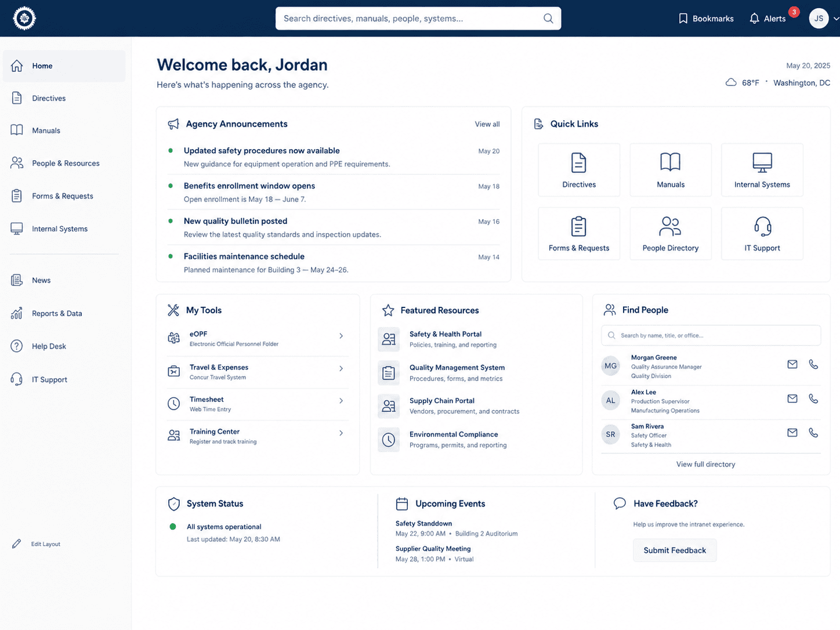This screenshot has width=840, height=630.
Task: Call Alex Lee
Action: click(813, 399)
